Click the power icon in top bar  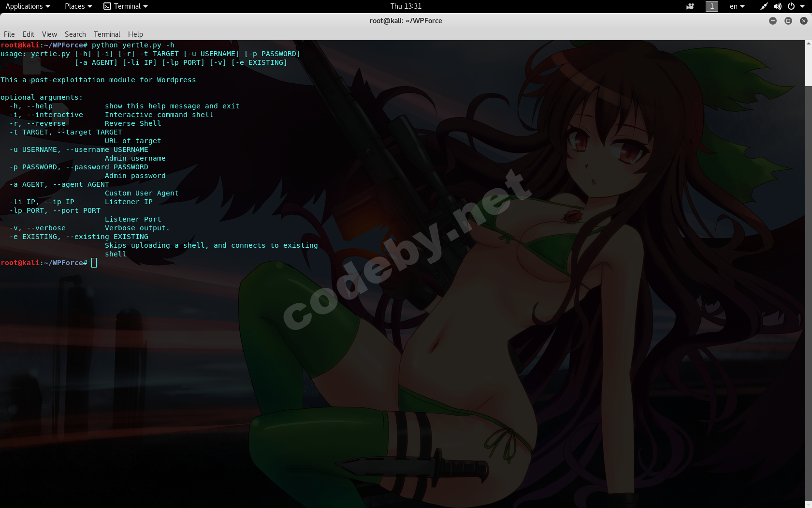click(x=791, y=6)
